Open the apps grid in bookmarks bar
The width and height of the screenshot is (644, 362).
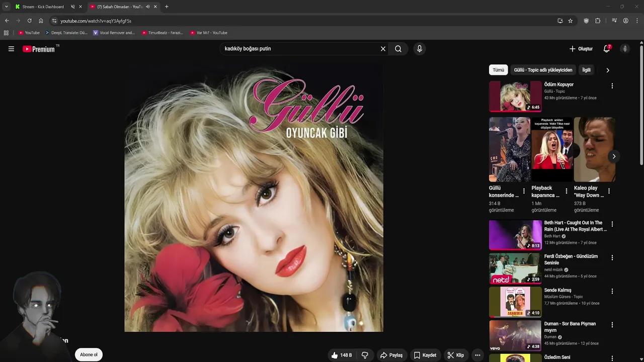[6, 33]
